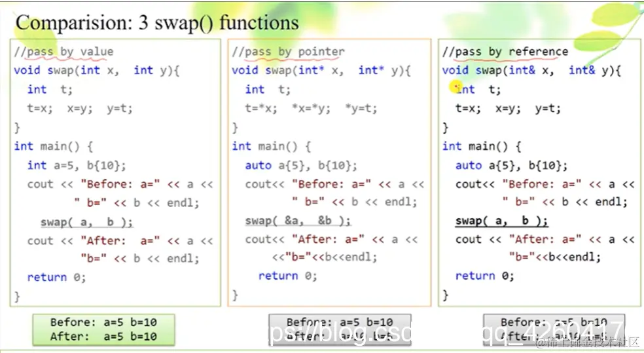Click "return 0;" in the pass by pointer panel
Viewport: 644px width, 353px height.
(x=287, y=276)
